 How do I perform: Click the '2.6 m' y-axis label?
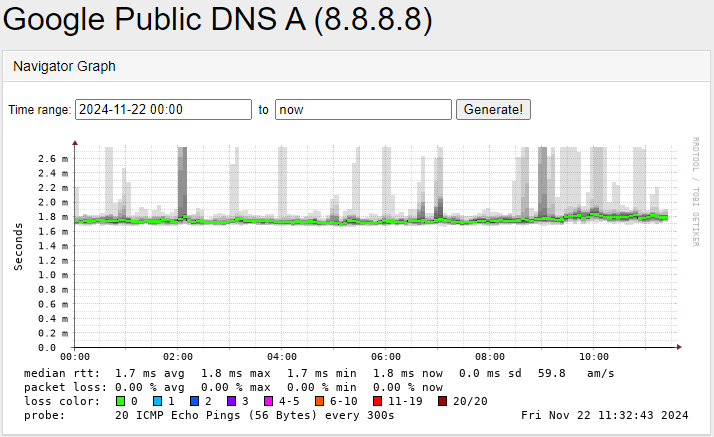[x=53, y=159]
